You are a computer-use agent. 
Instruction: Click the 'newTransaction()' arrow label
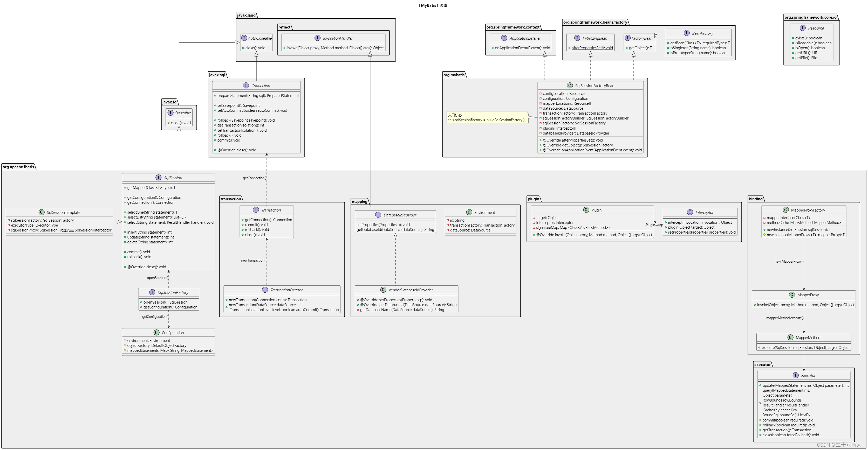[254, 260]
